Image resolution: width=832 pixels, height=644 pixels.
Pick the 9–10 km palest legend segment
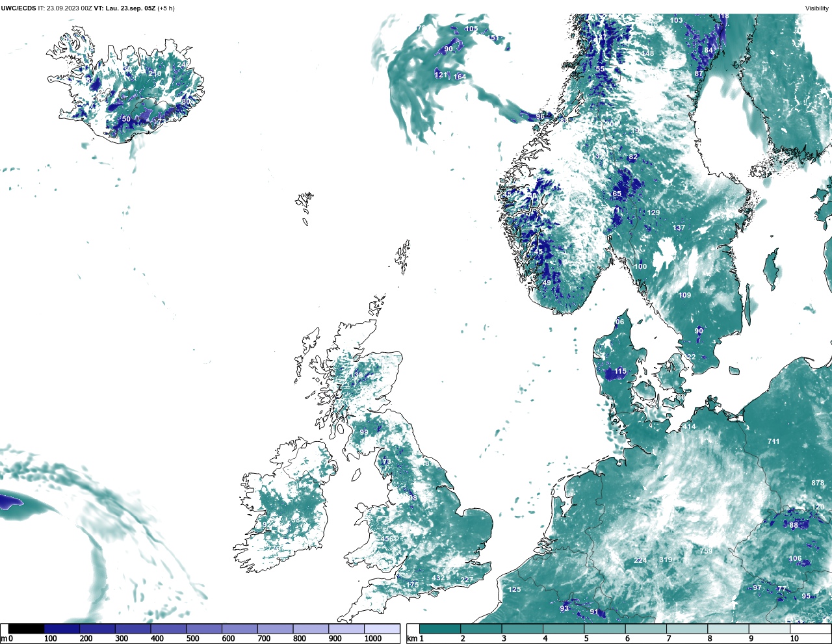(x=769, y=629)
